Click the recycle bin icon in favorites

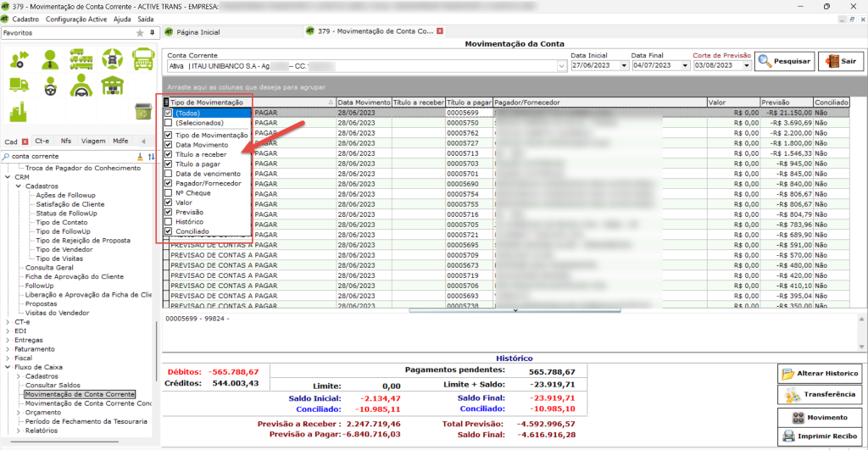(x=143, y=111)
